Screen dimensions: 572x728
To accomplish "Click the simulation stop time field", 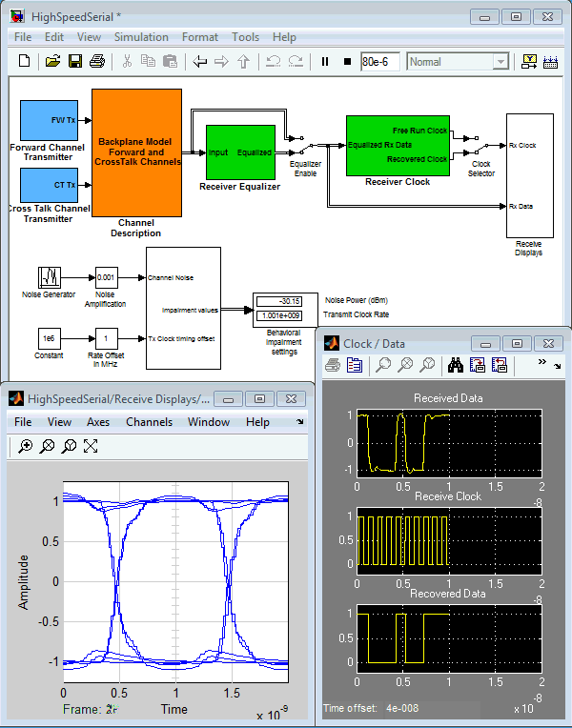I will (380, 62).
